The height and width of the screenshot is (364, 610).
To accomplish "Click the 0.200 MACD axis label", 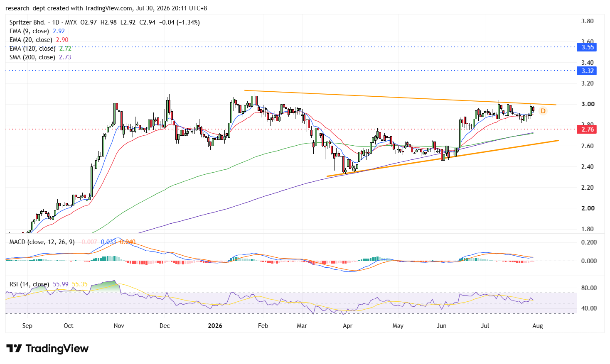I will click(x=589, y=242).
